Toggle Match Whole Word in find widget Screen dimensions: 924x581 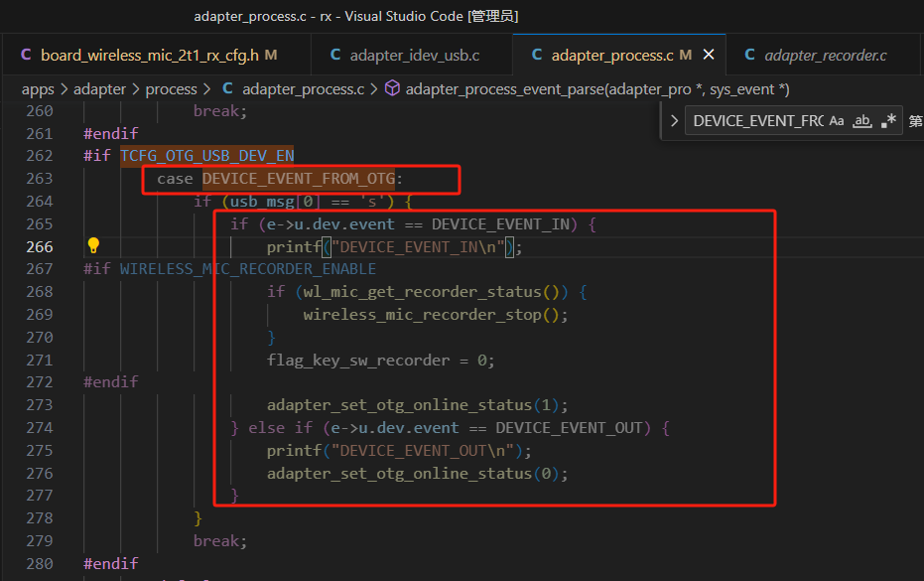[862, 121]
